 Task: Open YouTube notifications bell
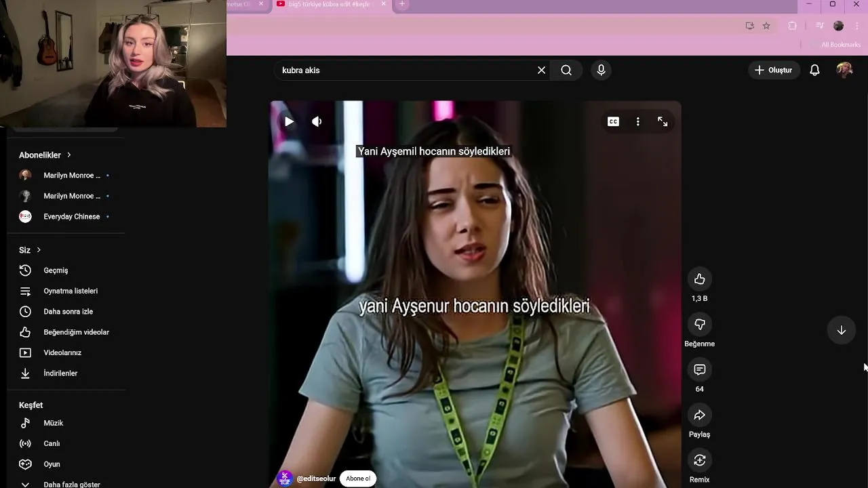[x=814, y=70]
